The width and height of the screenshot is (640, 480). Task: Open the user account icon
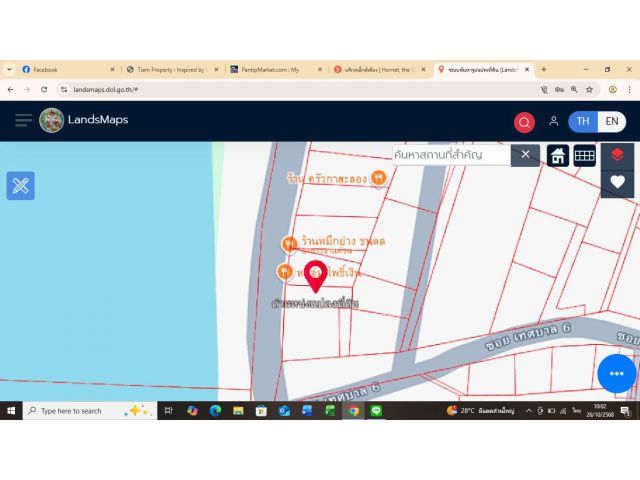(553, 121)
